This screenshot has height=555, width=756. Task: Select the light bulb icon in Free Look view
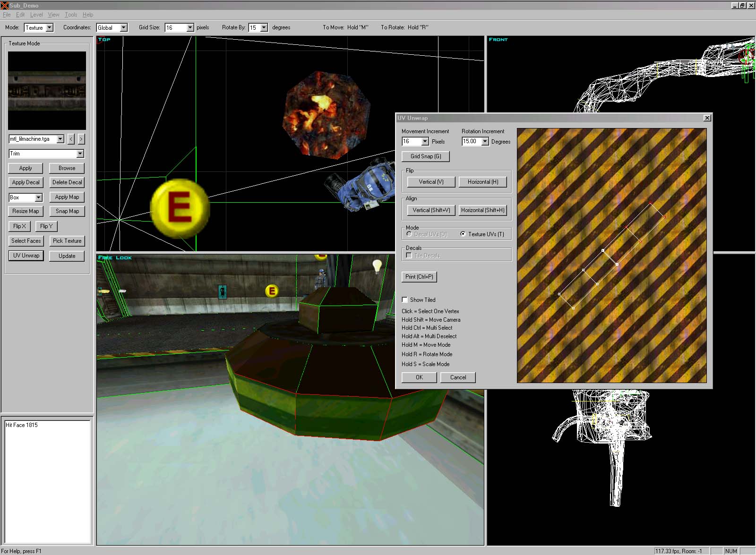(x=377, y=266)
